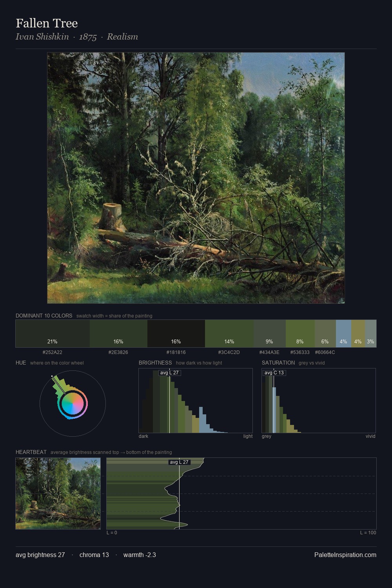Click the 'avg L 27' brightness histogram label

(169, 373)
